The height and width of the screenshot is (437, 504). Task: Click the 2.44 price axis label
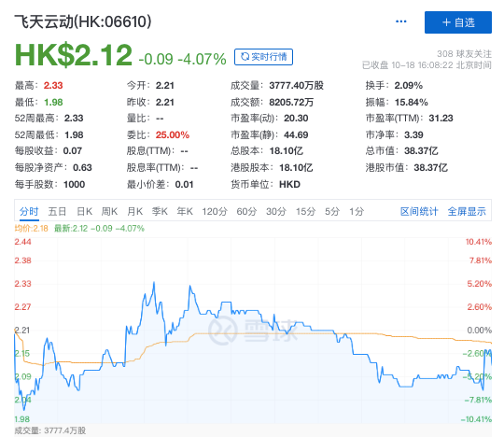(x=22, y=242)
